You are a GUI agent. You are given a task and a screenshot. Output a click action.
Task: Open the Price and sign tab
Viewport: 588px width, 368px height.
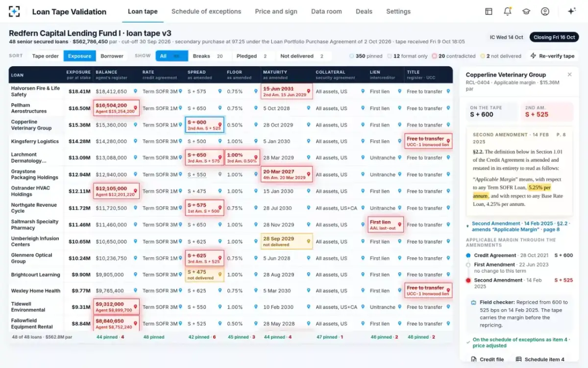point(276,11)
